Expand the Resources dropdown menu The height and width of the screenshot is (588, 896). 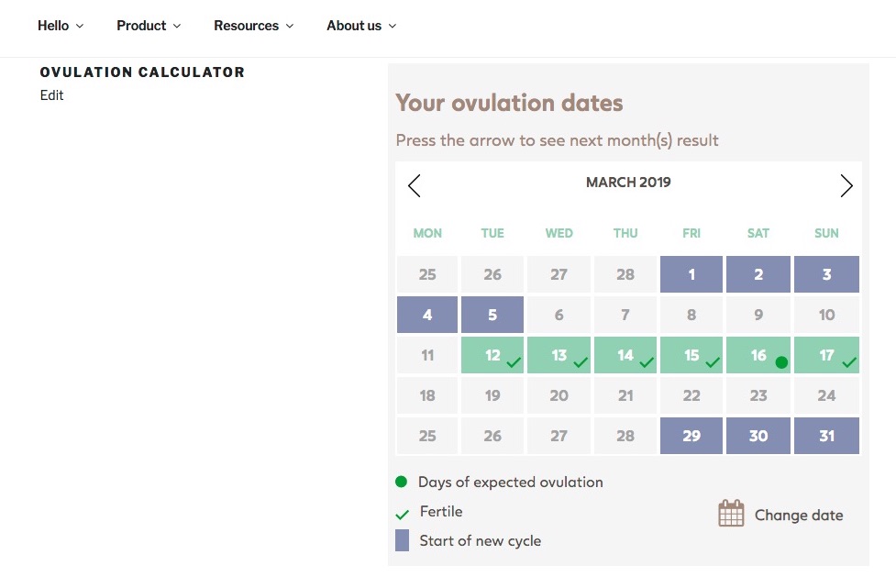pos(254,26)
